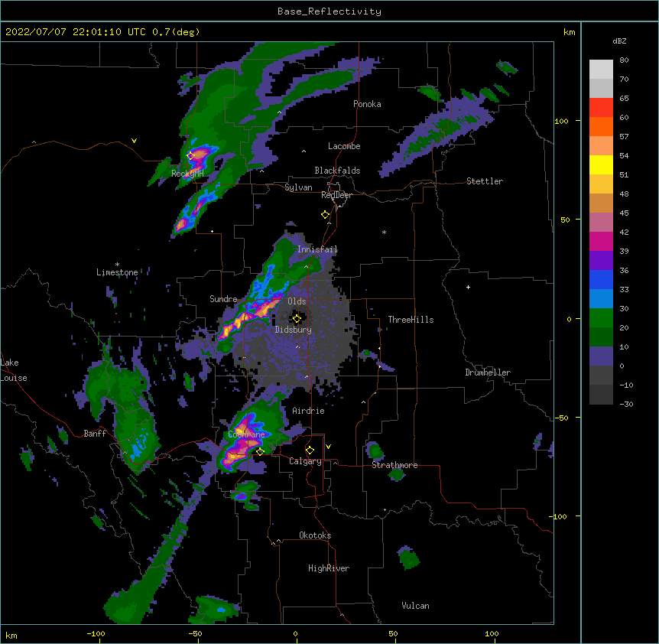659x644 pixels.
Task: Click the Drumheller town label
Action: click(x=488, y=372)
